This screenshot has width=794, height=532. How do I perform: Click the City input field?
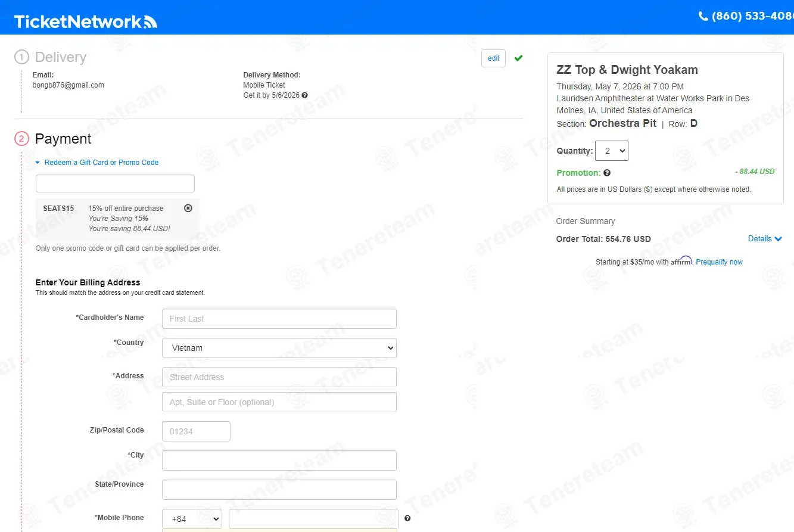[279, 461]
